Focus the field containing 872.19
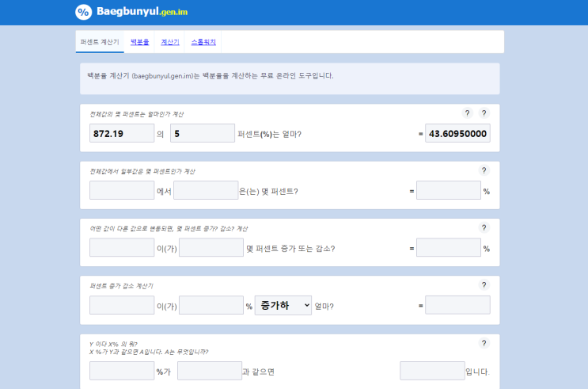The height and width of the screenshot is (389, 588). tap(122, 133)
